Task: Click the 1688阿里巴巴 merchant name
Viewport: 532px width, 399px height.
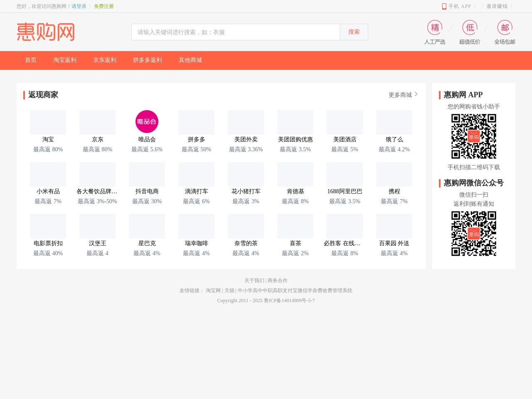Action: point(345,191)
